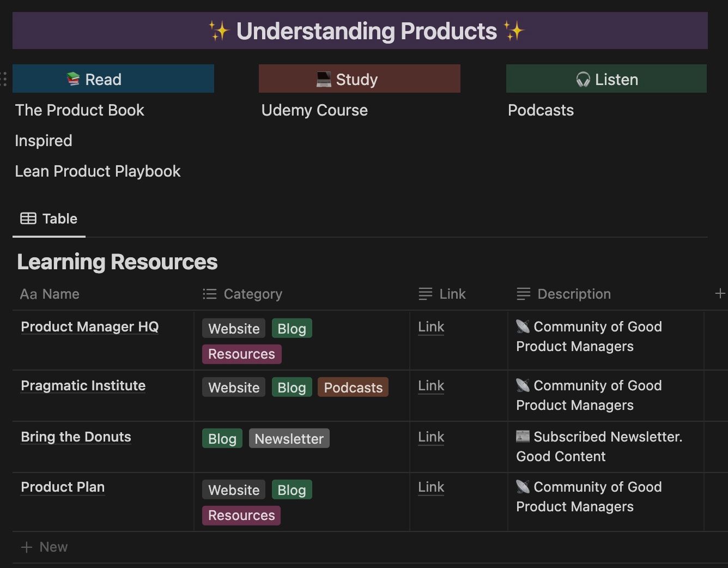The width and height of the screenshot is (728, 568).
Task: Open the Pragmatic Institute link
Action: point(431,386)
